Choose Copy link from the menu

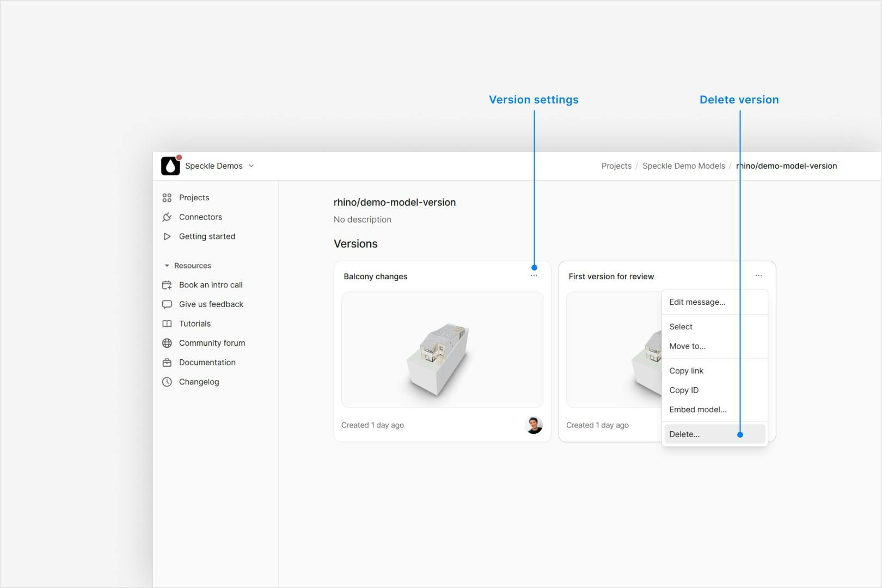pyautogui.click(x=714, y=371)
